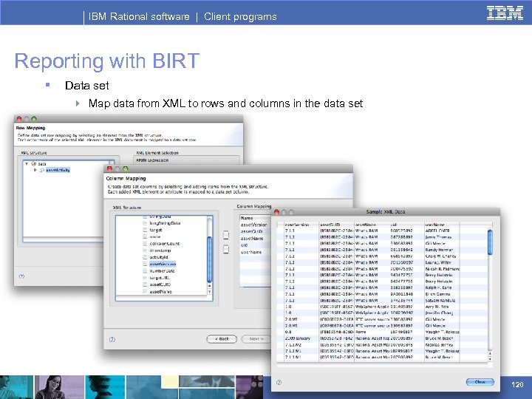
Task: Select assetActivity in the Row Mapping XML structure
Action: point(58,170)
